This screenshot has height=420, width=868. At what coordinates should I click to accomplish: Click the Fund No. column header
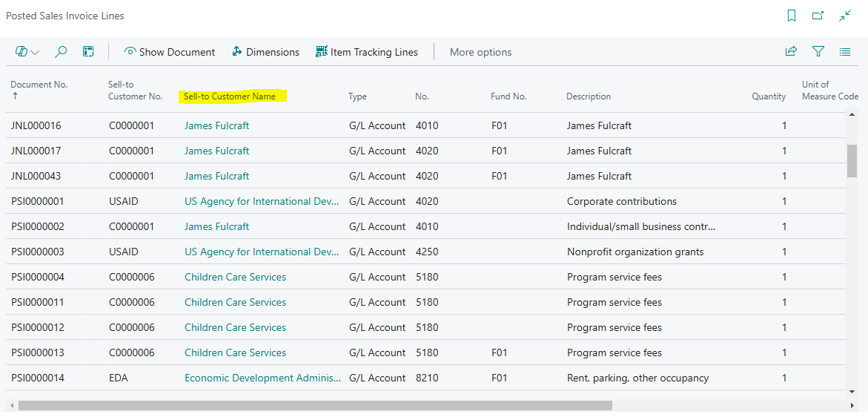508,96
